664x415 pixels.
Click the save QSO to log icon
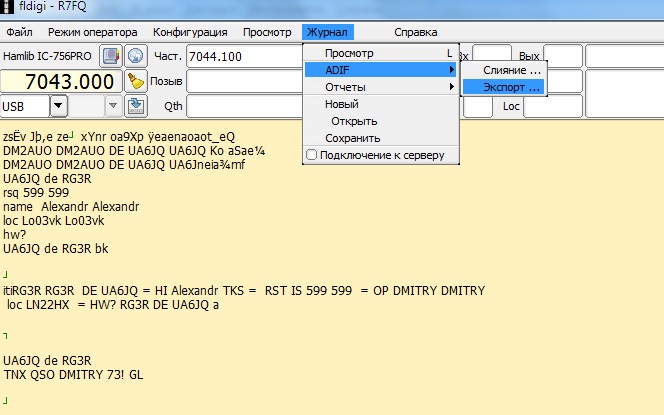tap(136, 105)
